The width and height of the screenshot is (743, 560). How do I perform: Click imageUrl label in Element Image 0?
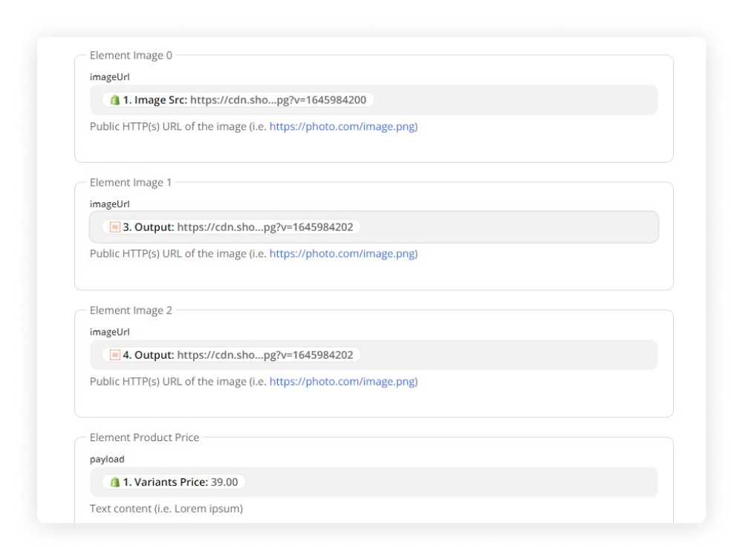pos(109,76)
